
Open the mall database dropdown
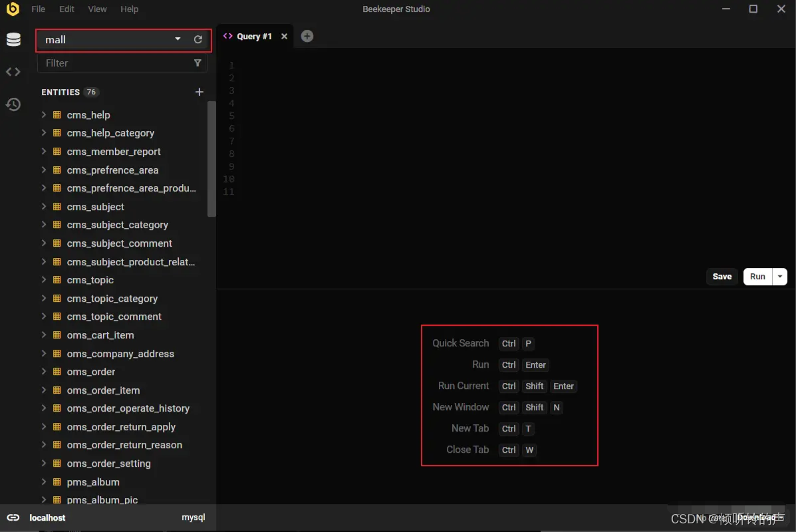click(178, 39)
